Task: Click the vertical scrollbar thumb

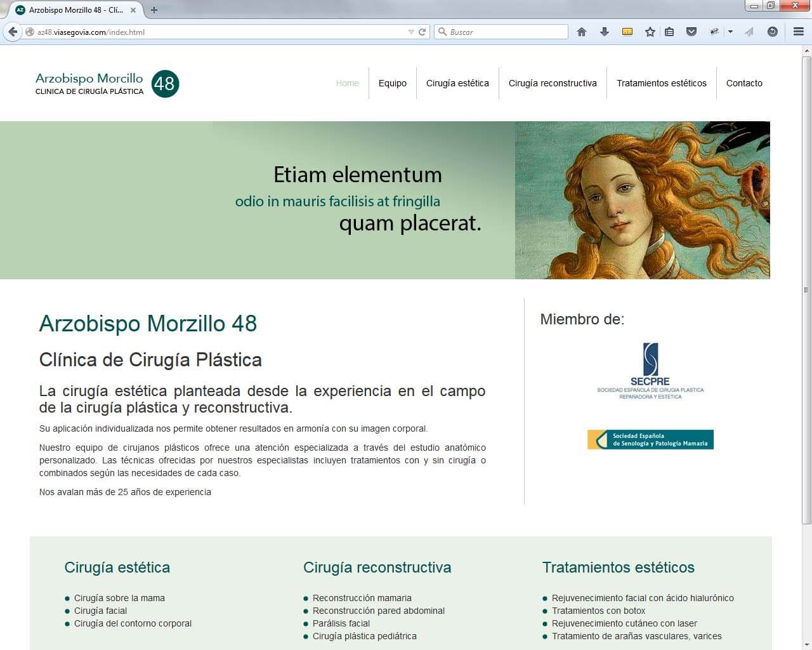Action: click(x=806, y=290)
